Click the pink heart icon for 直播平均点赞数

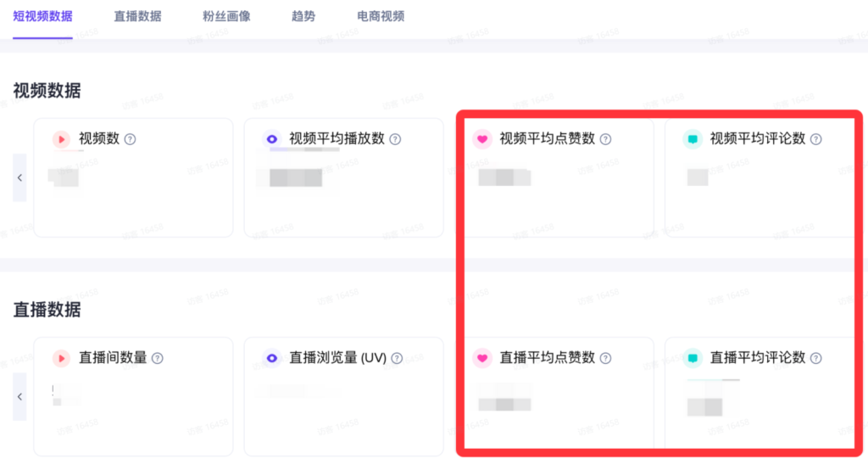point(482,358)
